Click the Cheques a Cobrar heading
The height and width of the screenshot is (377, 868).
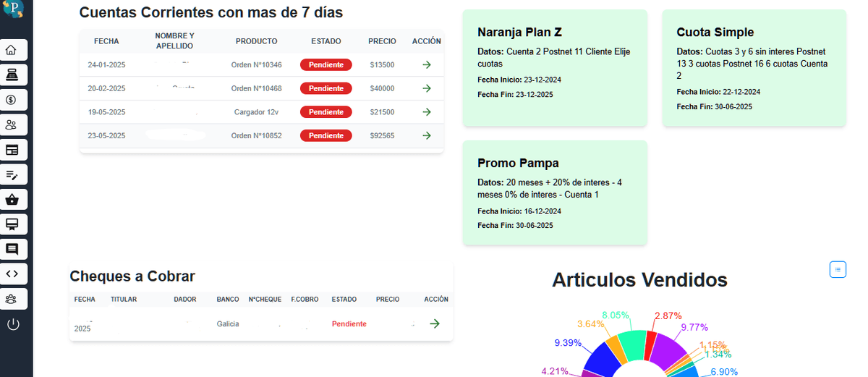click(x=132, y=276)
